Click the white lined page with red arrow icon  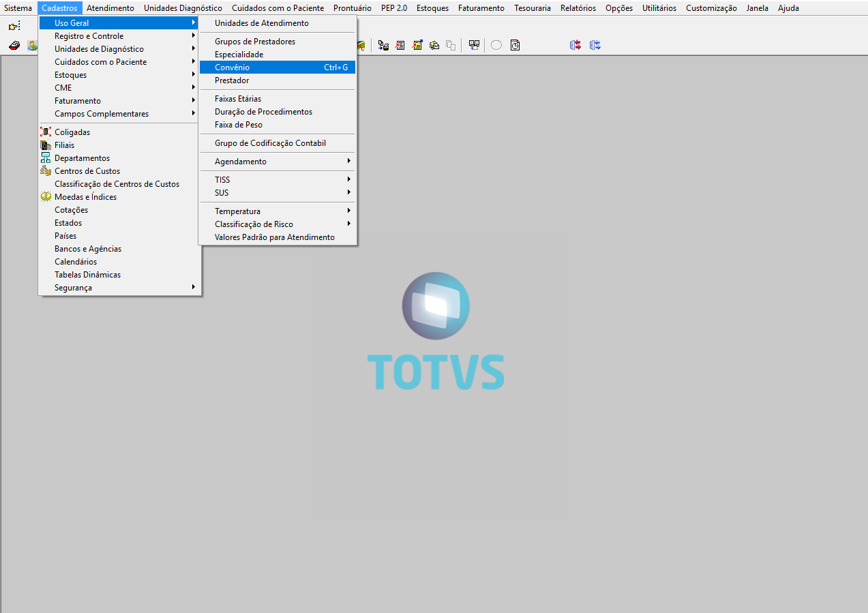point(400,45)
